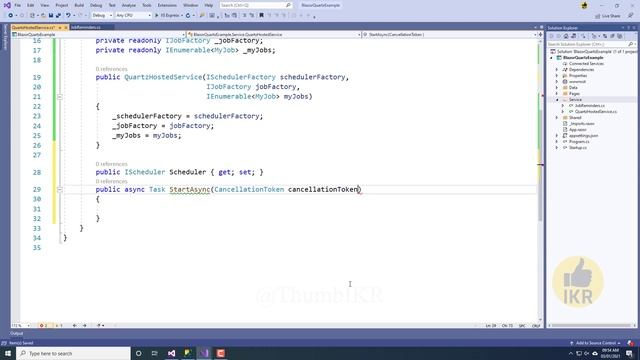Select App.razor file

tap(578, 129)
